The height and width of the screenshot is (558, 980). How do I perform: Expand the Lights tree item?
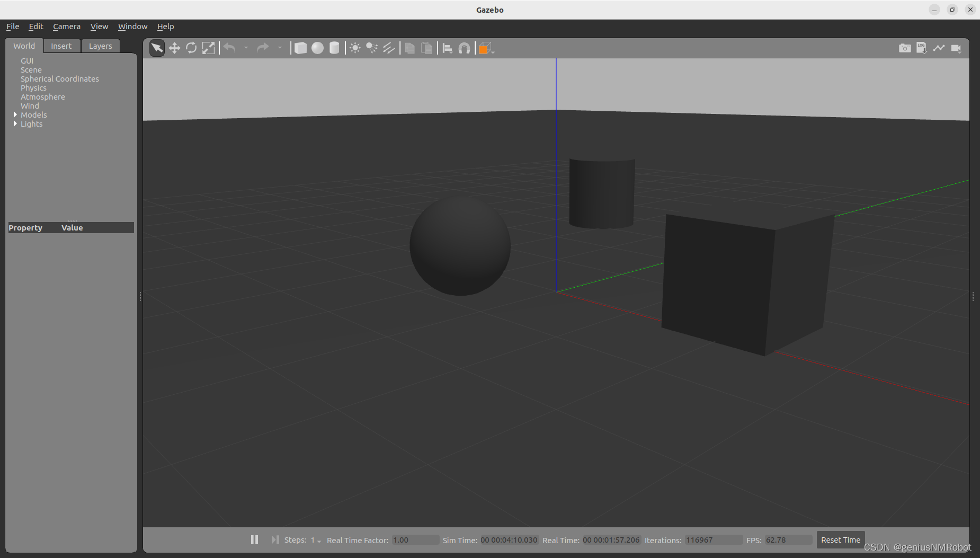point(16,123)
